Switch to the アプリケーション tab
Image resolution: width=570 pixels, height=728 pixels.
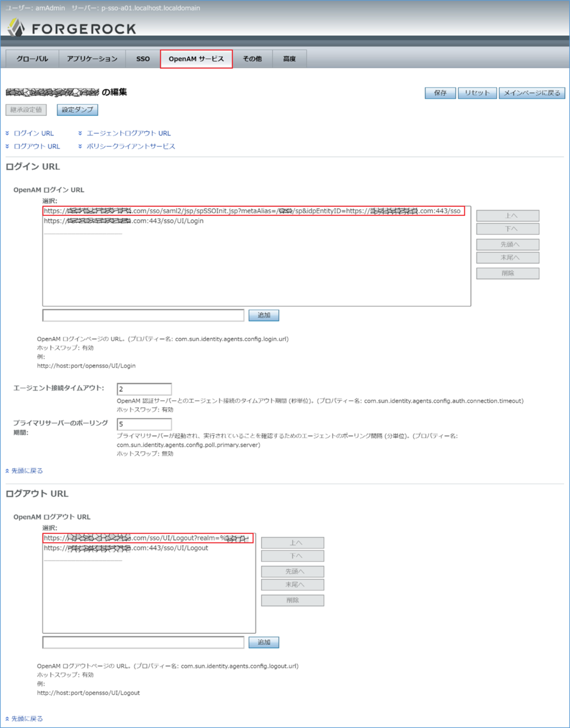tap(92, 59)
